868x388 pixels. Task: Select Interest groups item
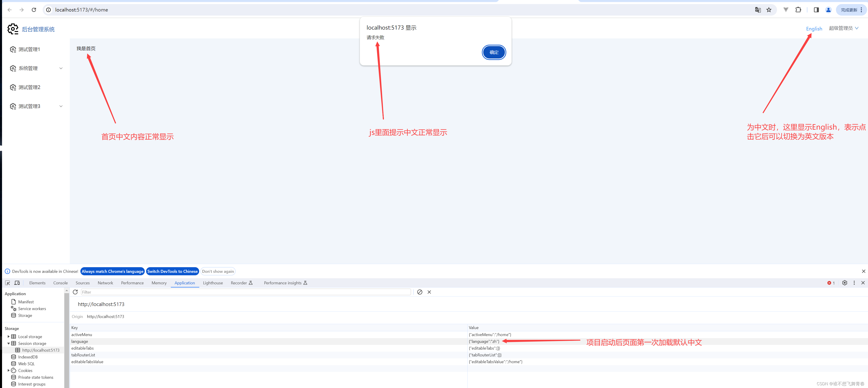(x=32, y=384)
